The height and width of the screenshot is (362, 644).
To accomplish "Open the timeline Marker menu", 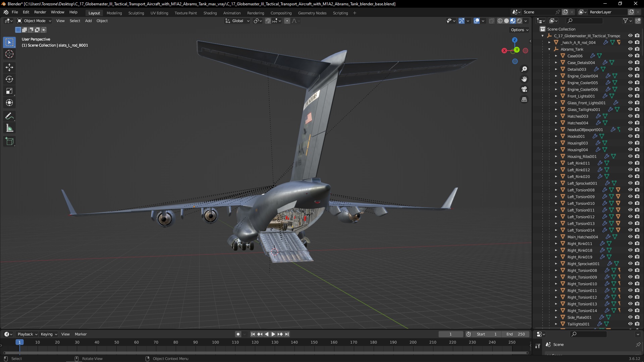I will tap(80, 334).
